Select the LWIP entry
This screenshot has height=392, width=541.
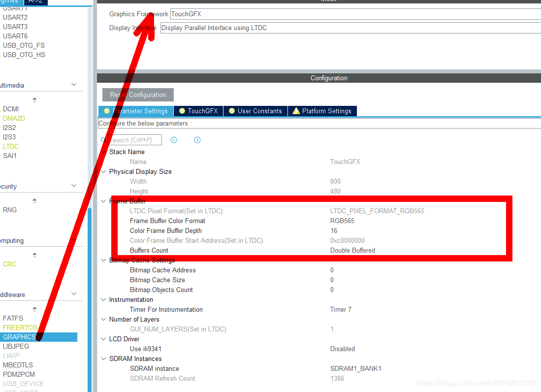tap(11, 356)
